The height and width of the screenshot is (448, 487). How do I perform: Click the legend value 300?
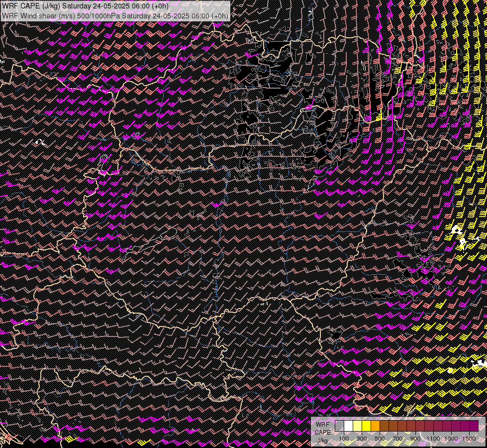pyautogui.click(x=362, y=439)
